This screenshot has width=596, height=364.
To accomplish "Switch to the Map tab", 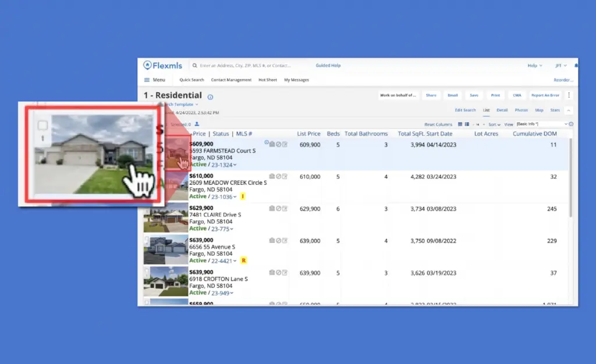I will (539, 110).
